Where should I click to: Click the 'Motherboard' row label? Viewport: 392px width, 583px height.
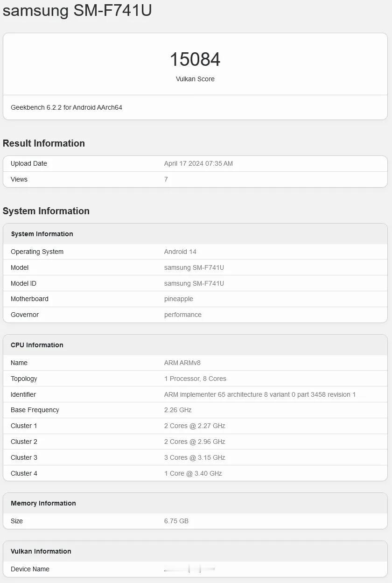[29, 299]
